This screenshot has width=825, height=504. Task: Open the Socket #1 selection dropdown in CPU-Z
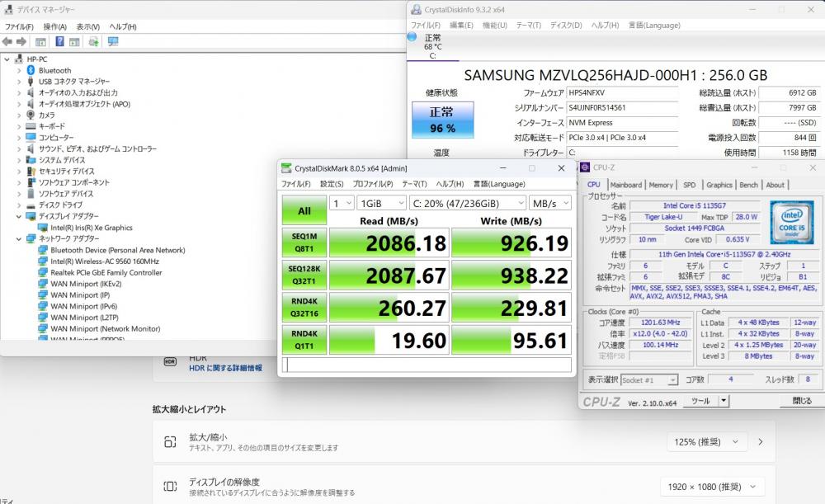[649, 379]
